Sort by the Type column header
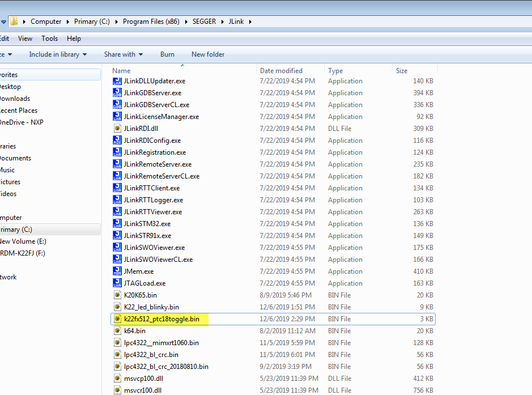Image resolution: width=532 pixels, height=395 pixels. click(358, 71)
